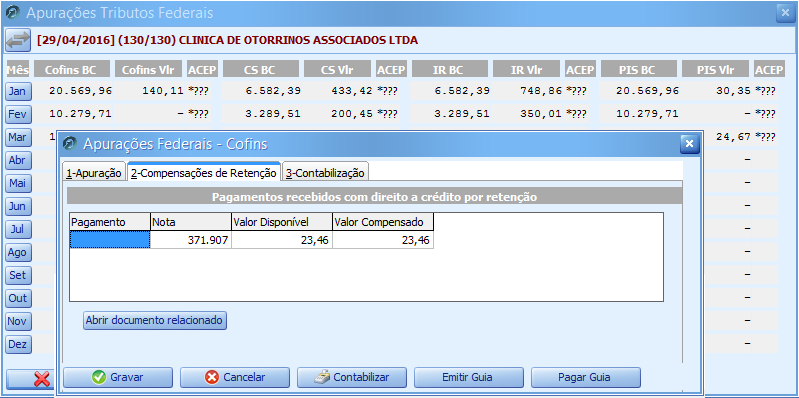Click March PIS Vlr value 24,67
Screen dimensions: 799x398
pyautogui.click(x=733, y=137)
